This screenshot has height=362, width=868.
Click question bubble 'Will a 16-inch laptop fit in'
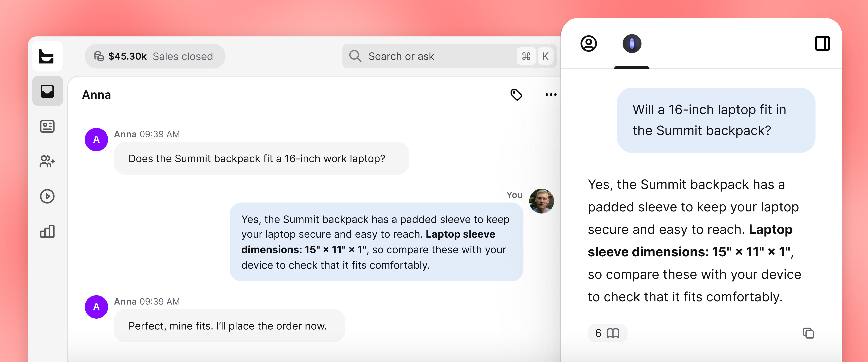(716, 120)
